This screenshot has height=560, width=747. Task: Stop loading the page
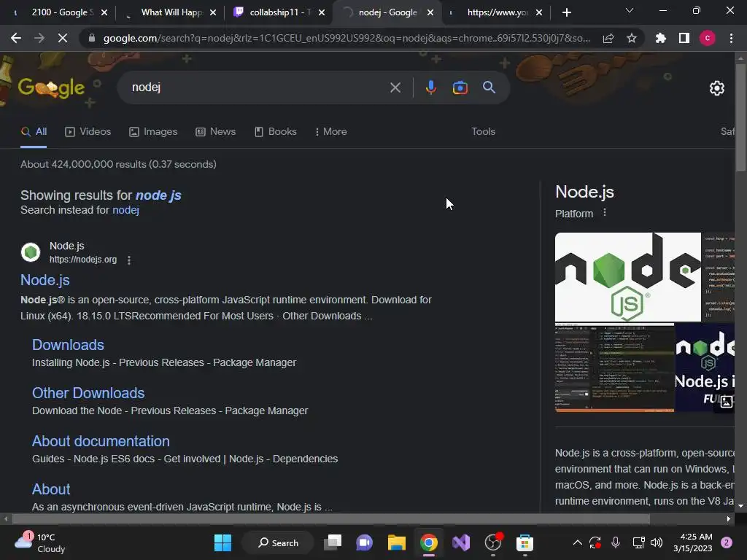pyautogui.click(x=63, y=38)
